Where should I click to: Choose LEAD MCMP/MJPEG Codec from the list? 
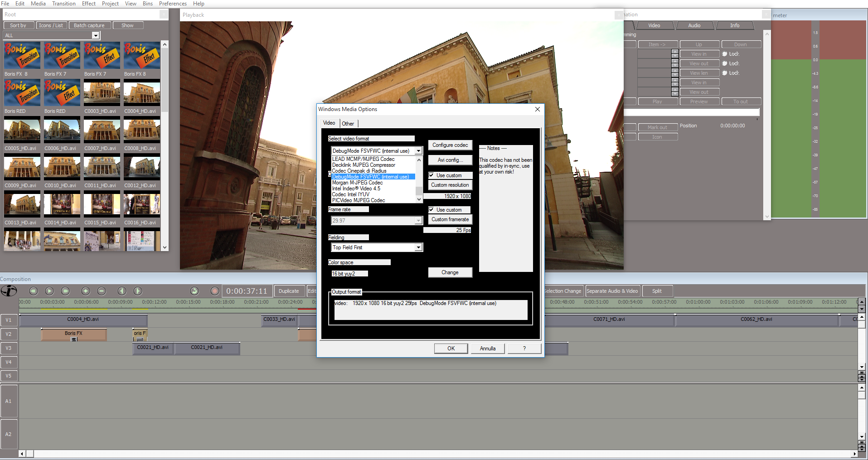tap(363, 159)
